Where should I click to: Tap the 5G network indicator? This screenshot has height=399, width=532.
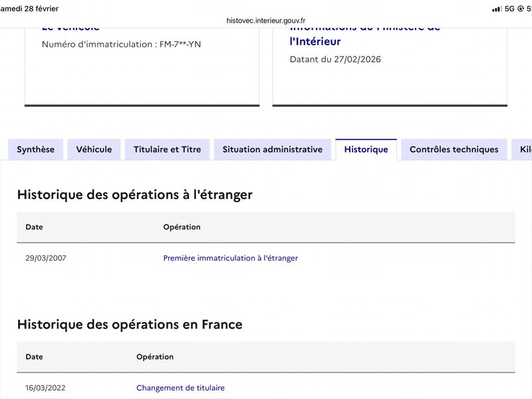point(509,9)
